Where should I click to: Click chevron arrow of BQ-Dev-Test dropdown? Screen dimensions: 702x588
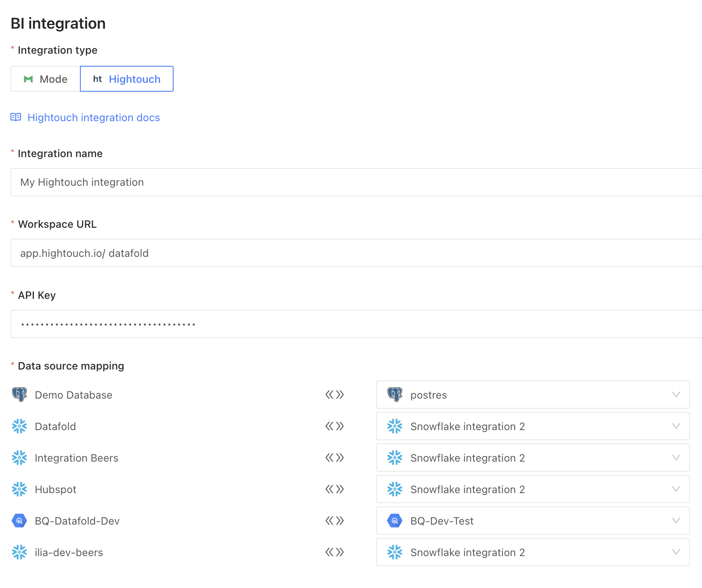point(676,521)
